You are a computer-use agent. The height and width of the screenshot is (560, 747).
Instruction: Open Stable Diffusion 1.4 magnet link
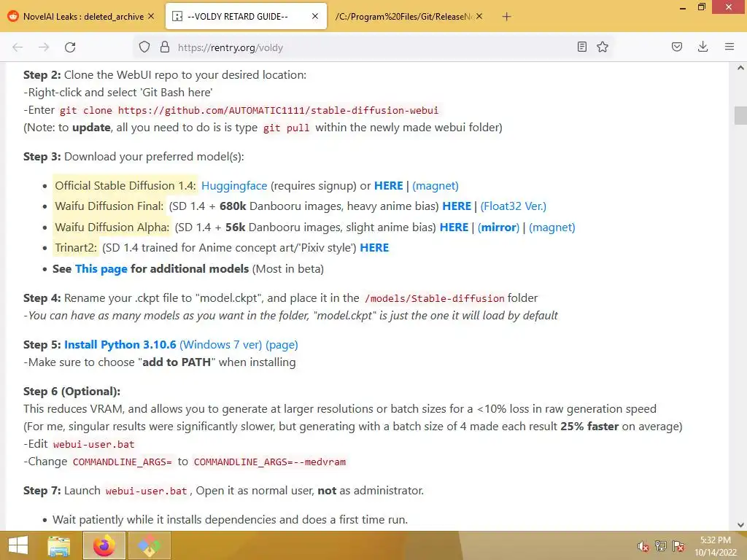pos(436,186)
